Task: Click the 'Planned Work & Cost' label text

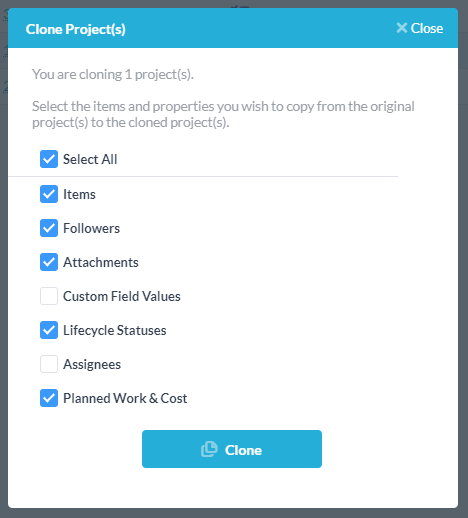Action: 125,398
